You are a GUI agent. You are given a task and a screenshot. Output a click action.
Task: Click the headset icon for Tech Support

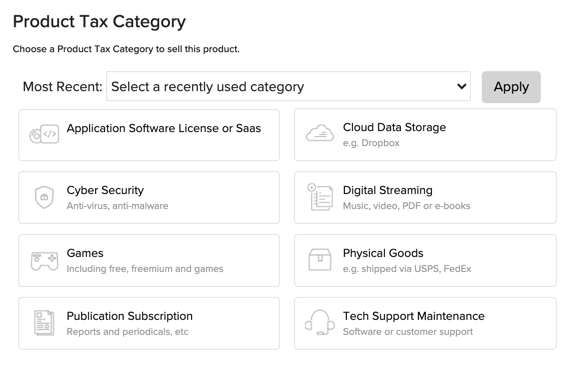click(x=320, y=322)
